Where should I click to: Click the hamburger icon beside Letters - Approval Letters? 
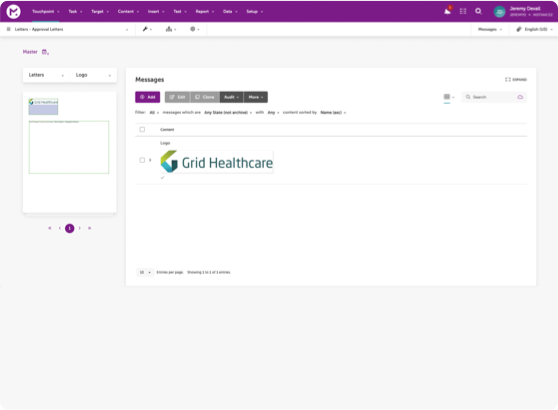(9, 29)
